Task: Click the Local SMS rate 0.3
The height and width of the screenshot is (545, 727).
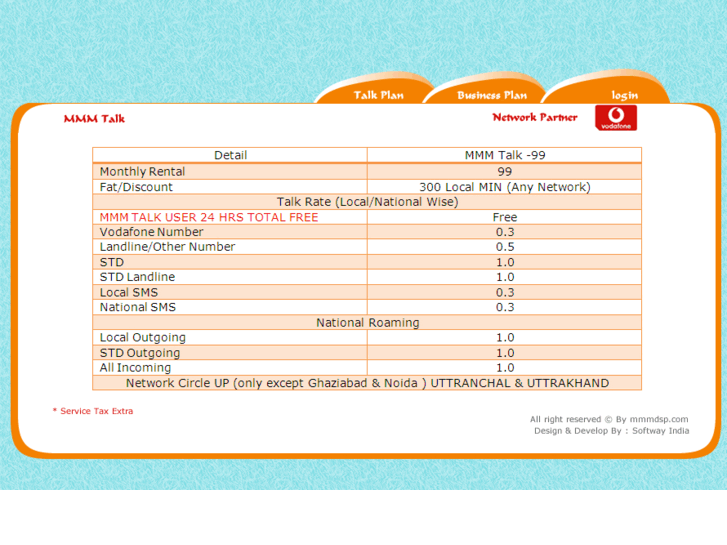Action: pyautogui.click(x=505, y=292)
